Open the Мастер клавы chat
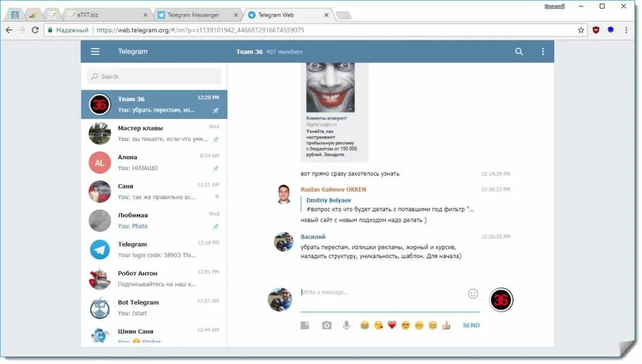The image size is (642, 364). point(154,134)
